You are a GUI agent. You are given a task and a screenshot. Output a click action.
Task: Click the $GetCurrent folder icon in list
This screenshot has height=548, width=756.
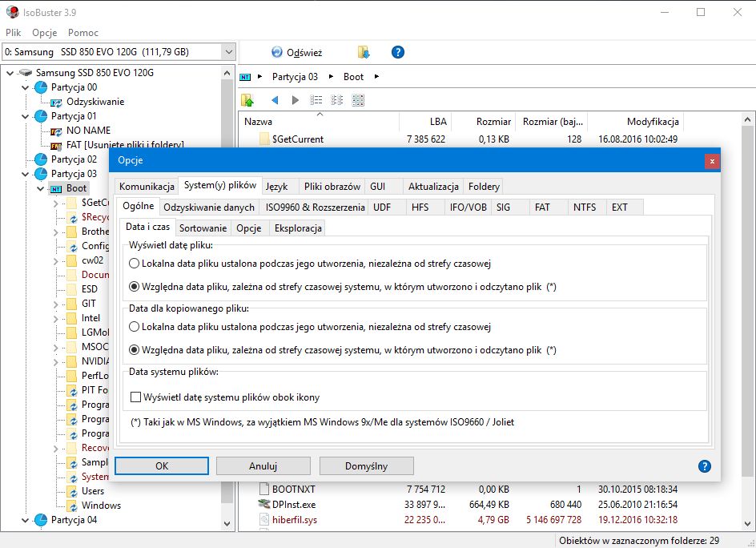(x=264, y=139)
